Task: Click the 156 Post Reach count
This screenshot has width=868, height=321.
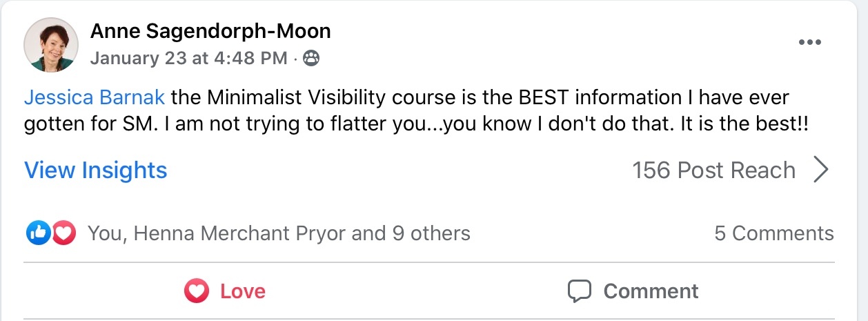Action: [713, 170]
